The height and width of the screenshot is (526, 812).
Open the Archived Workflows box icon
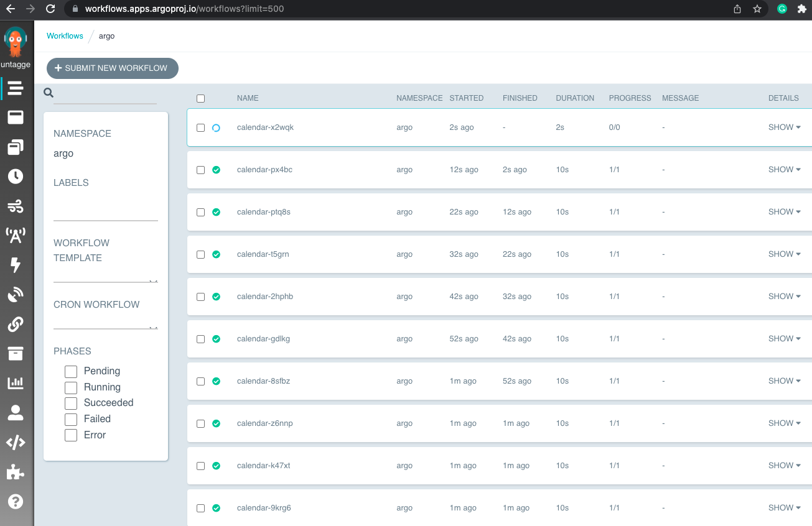16,354
